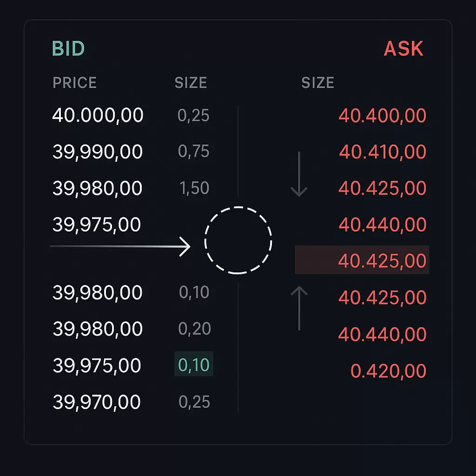Viewport: 476px width, 476px height.
Task: Click the upward arrow in the ask column
Action: click(299, 308)
